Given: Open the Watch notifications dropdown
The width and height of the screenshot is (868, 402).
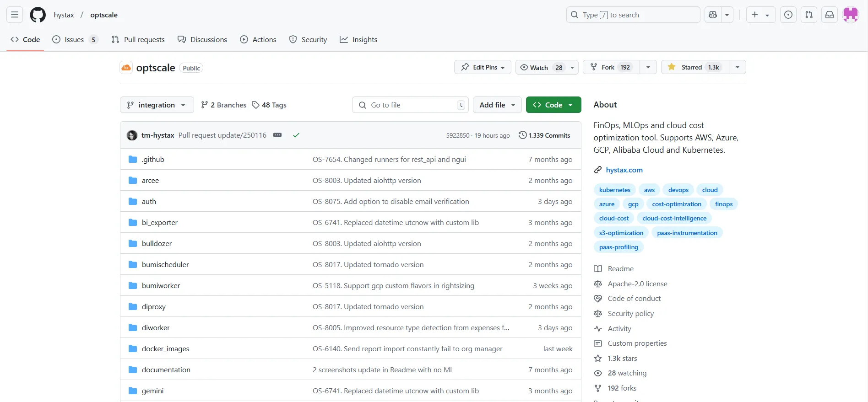Looking at the screenshot, I should pos(547,67).
